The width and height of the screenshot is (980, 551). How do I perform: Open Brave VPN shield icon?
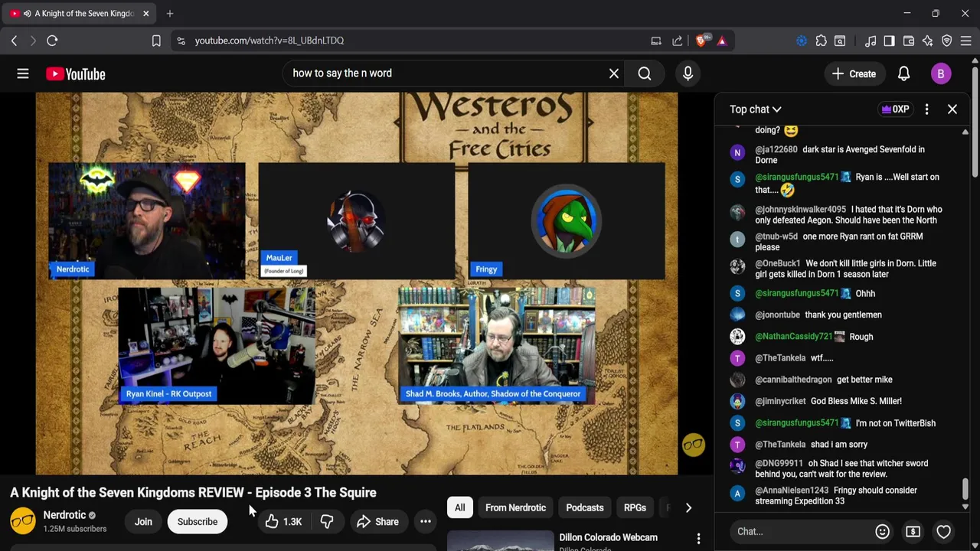click(946, 41)
